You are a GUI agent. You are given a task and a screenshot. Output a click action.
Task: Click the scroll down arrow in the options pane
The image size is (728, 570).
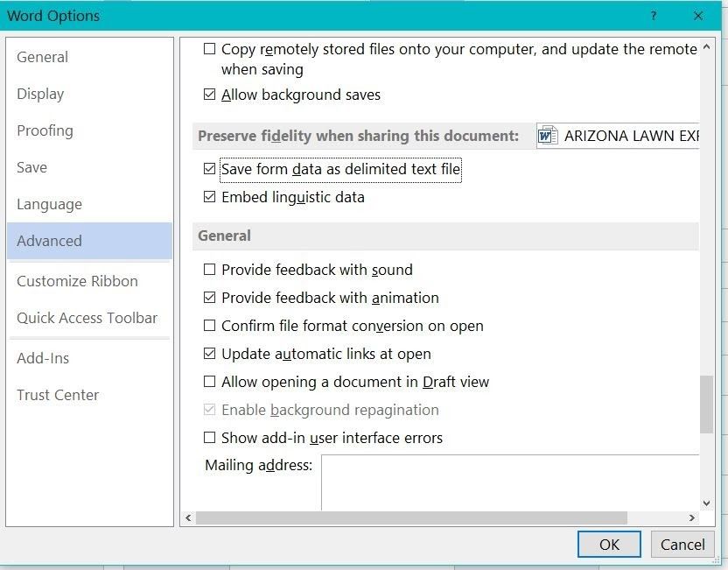tap(706, 503)
